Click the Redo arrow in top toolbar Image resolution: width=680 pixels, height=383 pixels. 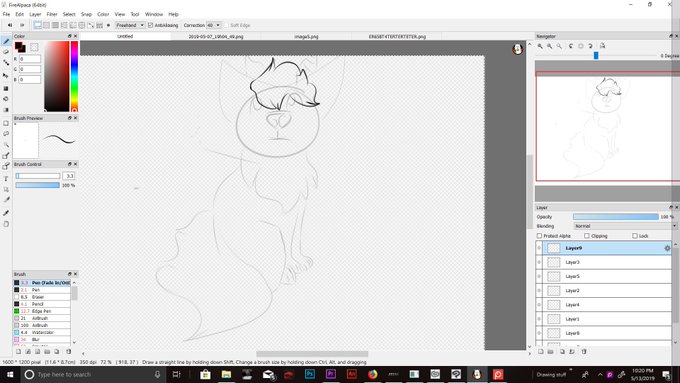22,25
